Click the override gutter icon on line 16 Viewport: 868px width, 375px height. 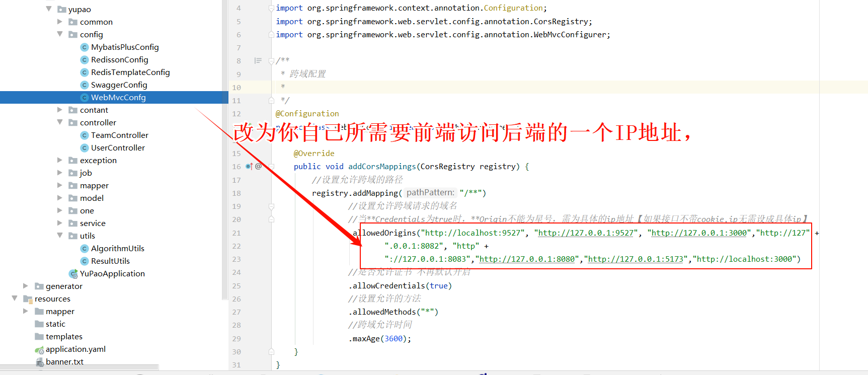point(249,167)
